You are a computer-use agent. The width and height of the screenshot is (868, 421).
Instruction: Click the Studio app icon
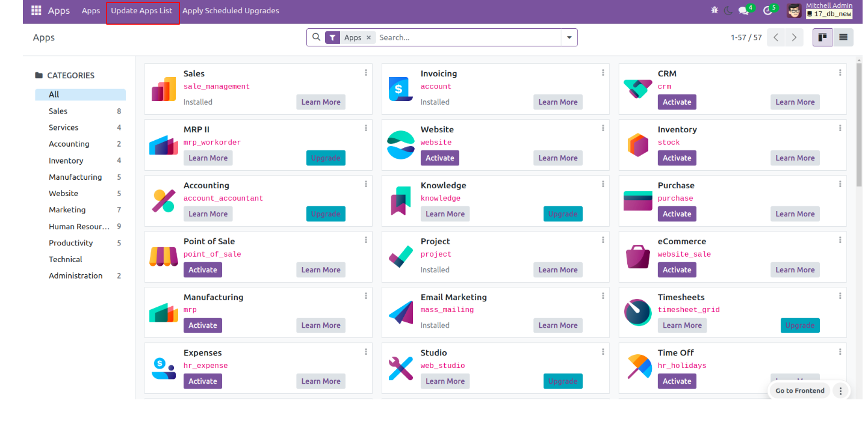(401, 368)
